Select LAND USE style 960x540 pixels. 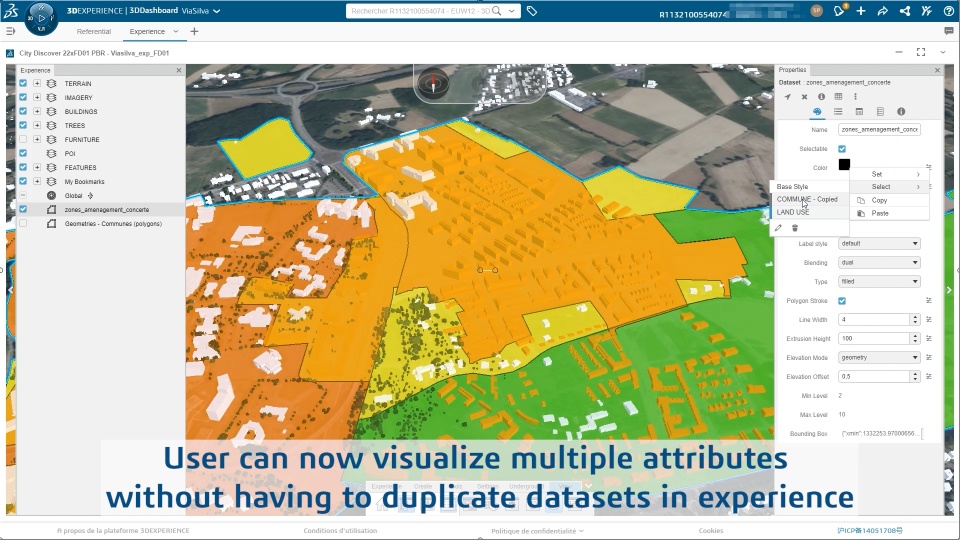click(x=808, y=212)
